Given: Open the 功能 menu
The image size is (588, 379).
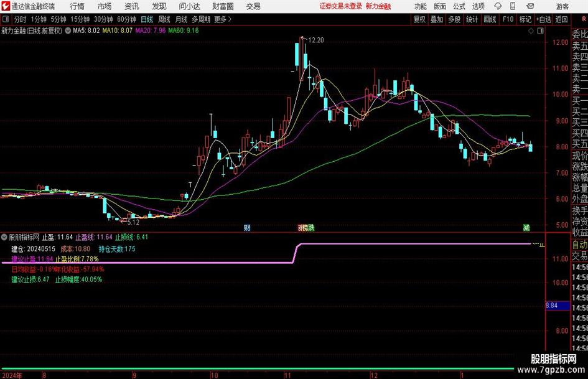Looking at the screenshot, I should pyautogui.click(x=421, y=6).
